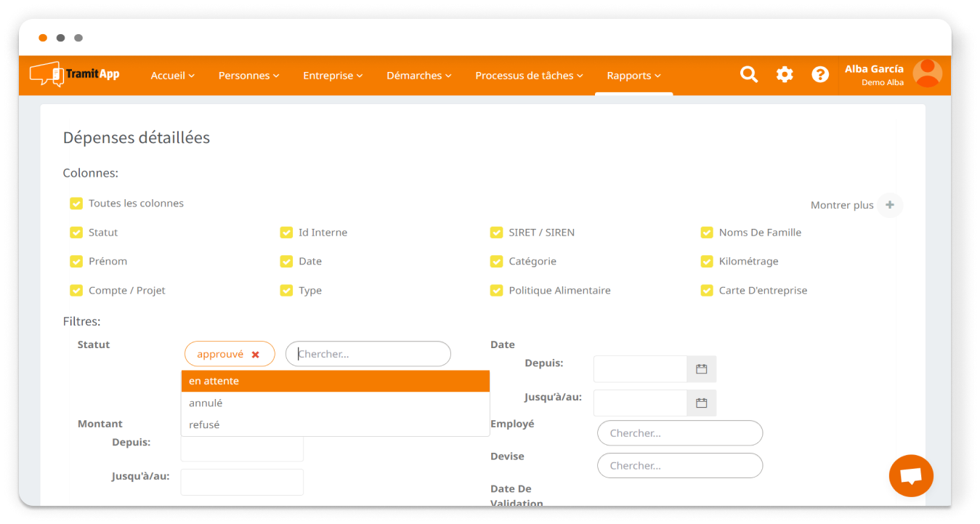Open the Jusqu'à/au date calendar picker
The image size is (980, 524).
pos(701,403)
